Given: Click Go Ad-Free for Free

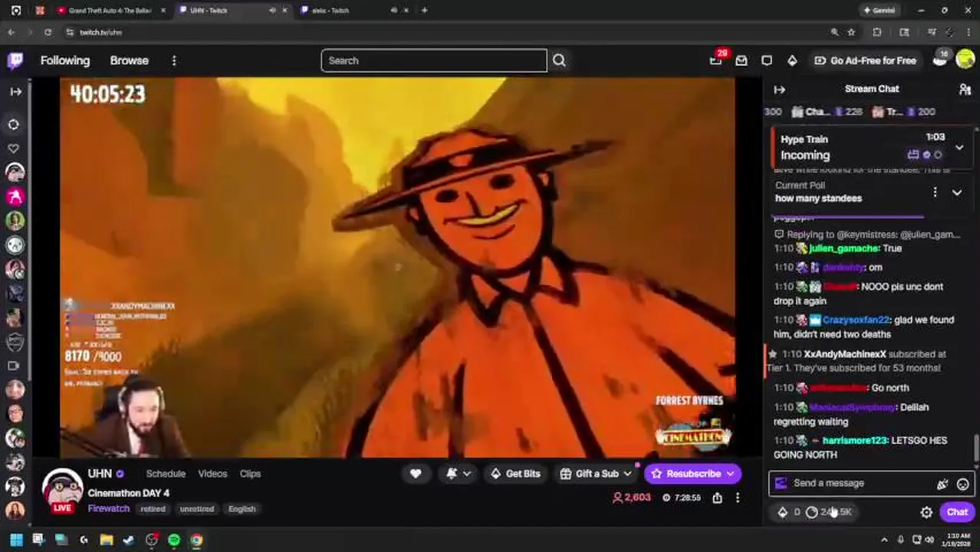Looking at the screenshot, I should click(865, 61).
